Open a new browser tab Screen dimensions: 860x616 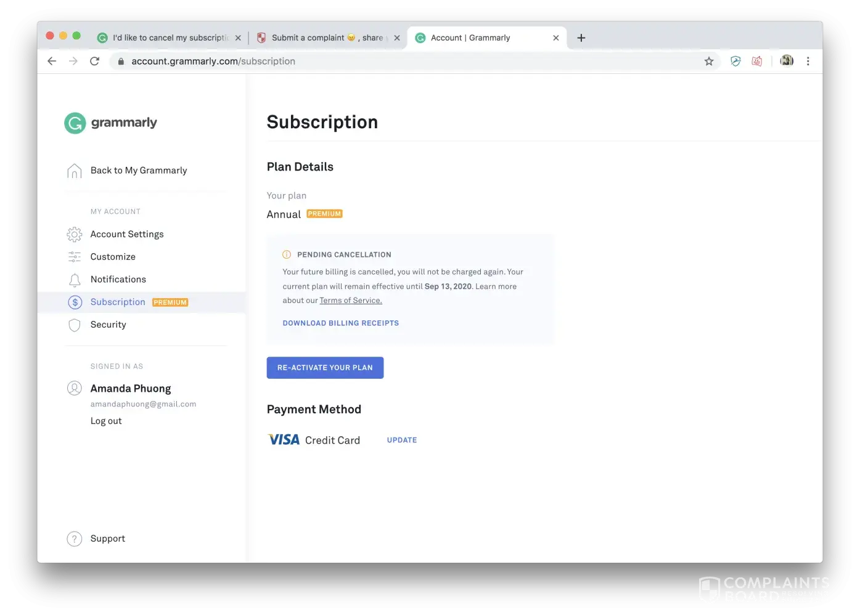point(581,38)
